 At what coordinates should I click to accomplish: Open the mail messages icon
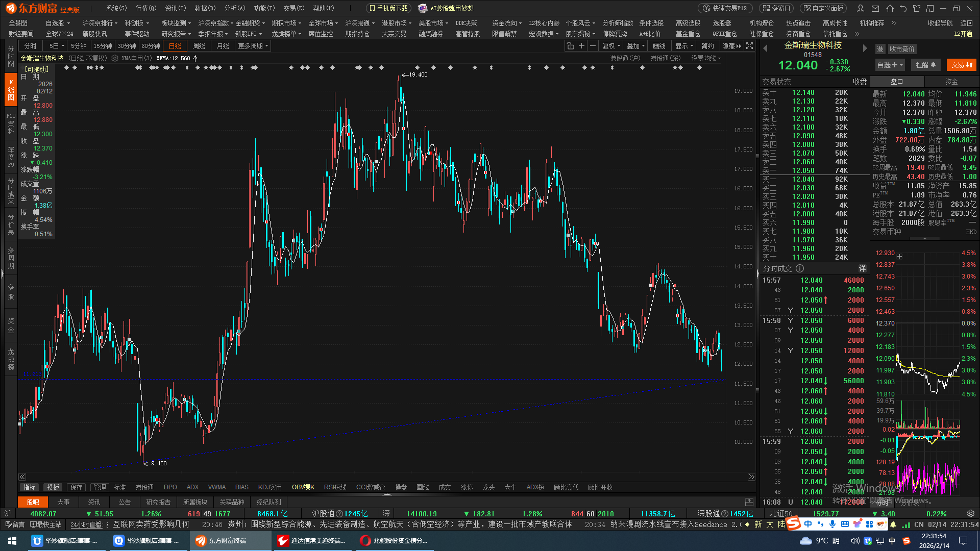(x=875, y=9)
